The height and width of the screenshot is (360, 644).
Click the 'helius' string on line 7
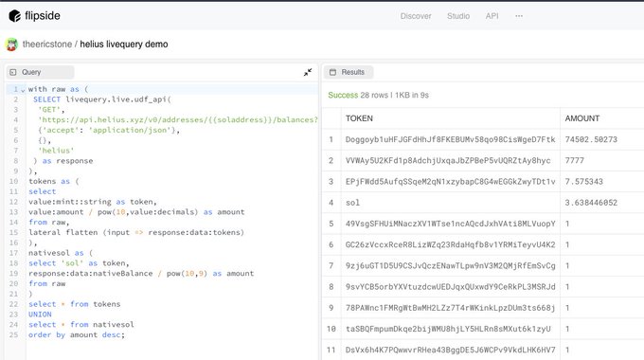[x=56, y=151]
